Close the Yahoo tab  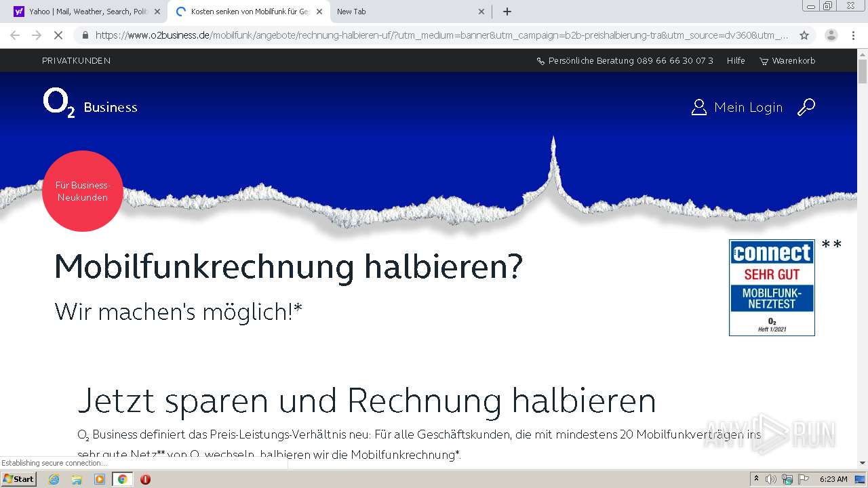pyautogui.click(x=157, y=12)
